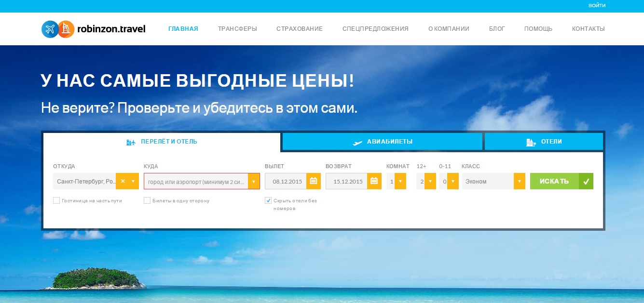
Task: Expand the 0-11 children count dropdown
Action: pyautogui.click(x=453, y=181)
